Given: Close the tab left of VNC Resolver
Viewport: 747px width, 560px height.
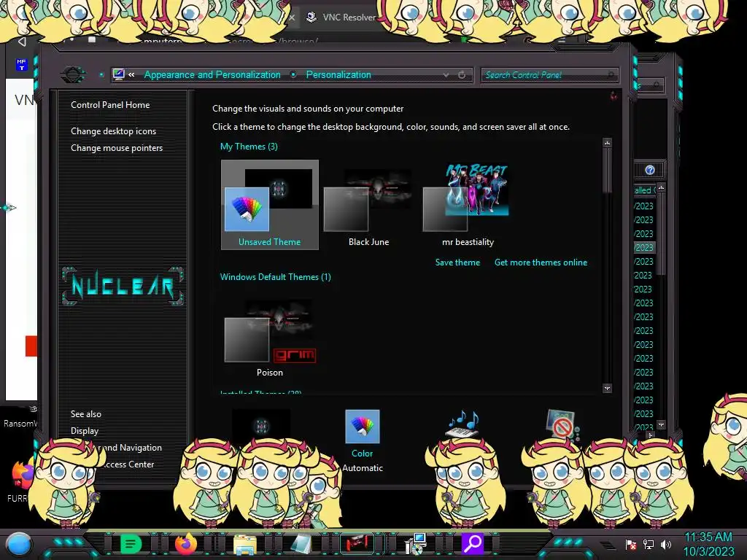Looking at the screenshot, I should click(x=292, y=17).
